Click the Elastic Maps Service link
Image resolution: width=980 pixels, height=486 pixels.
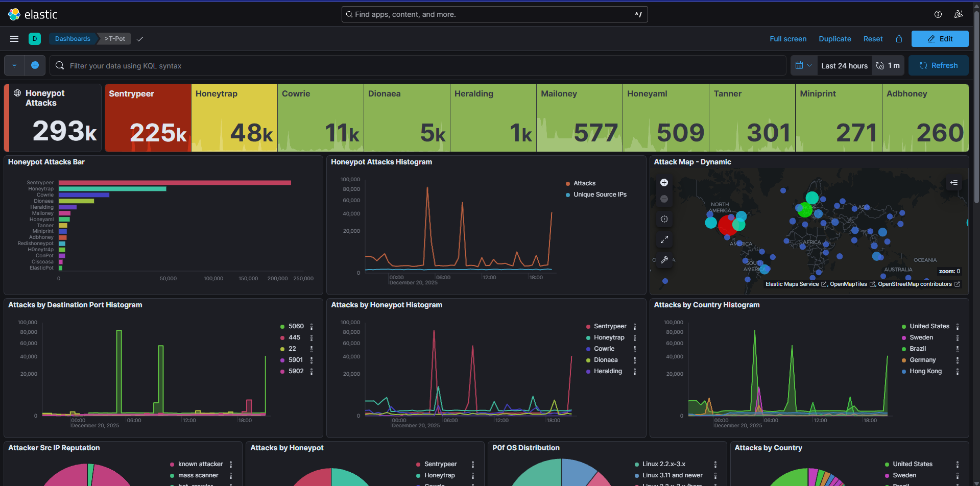pos(792,284)
